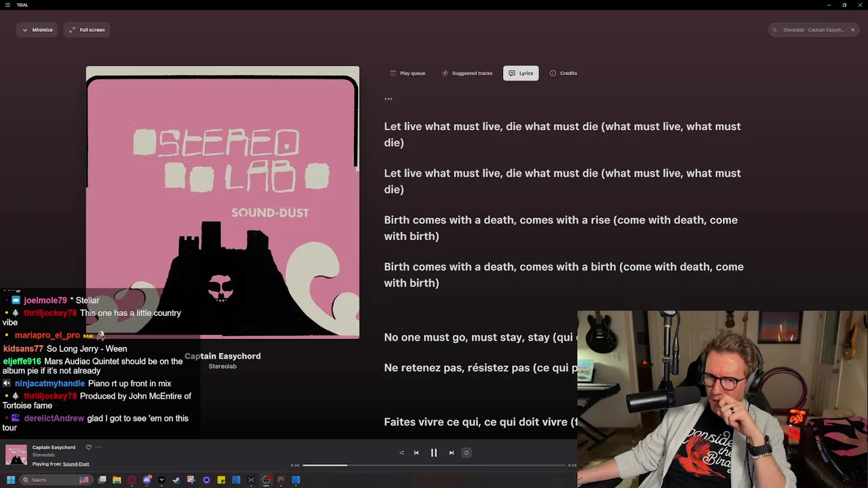Open Sticky Notes from the taskbar
868x488 pixels.
pyautogui.click(x=222, y=480)
